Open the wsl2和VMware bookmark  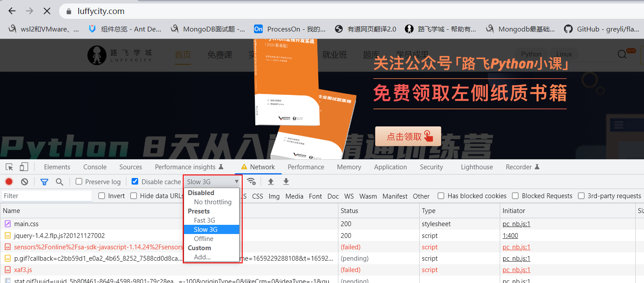tap(44, 29)
